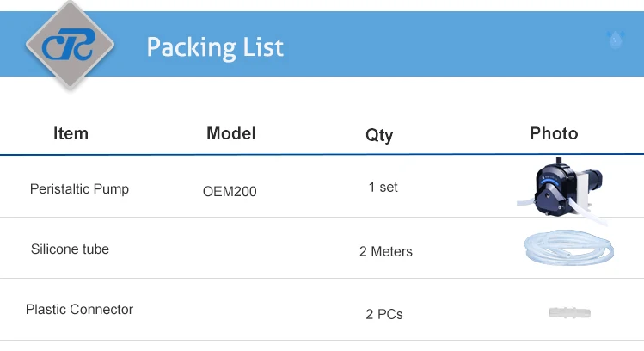
Task: Click the empty Model cell for Silicone tube
Action: click(230, 249)
